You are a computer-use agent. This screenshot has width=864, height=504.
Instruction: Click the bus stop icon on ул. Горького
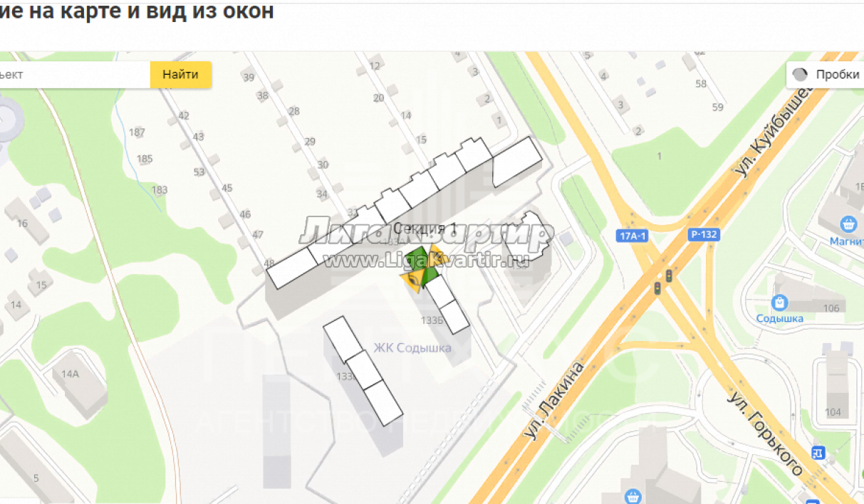click(818, 452)
